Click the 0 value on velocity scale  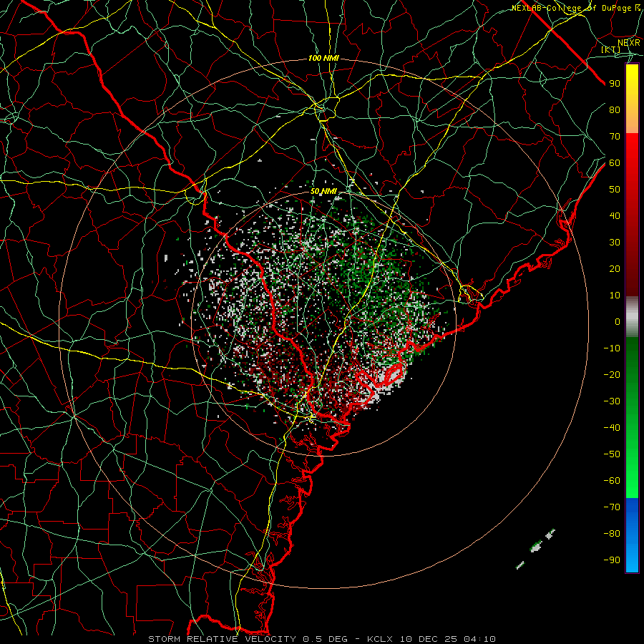click(618, 322)
